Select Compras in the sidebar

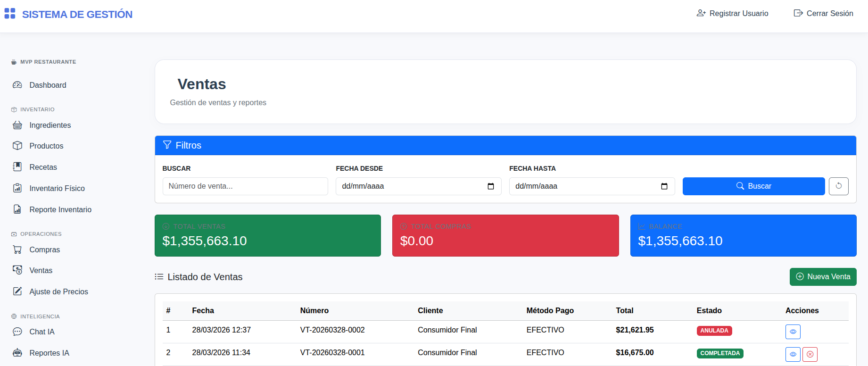(x=44, y=250)
